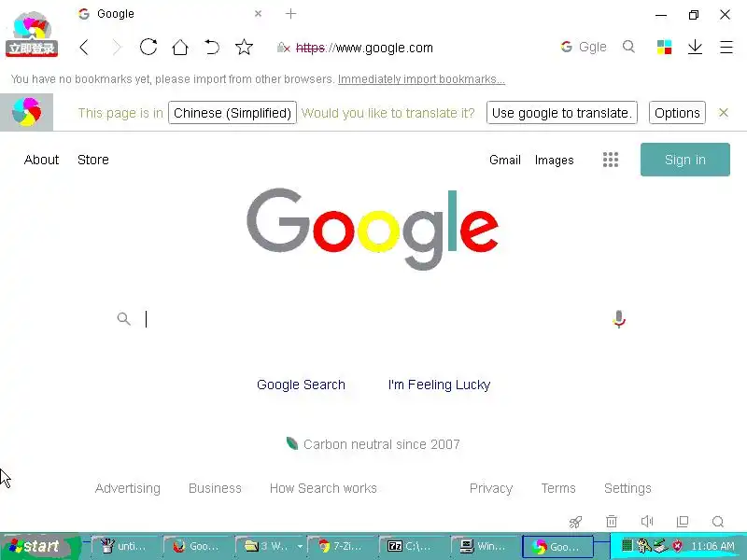Click the forward navigation arrow

(116, 48)
